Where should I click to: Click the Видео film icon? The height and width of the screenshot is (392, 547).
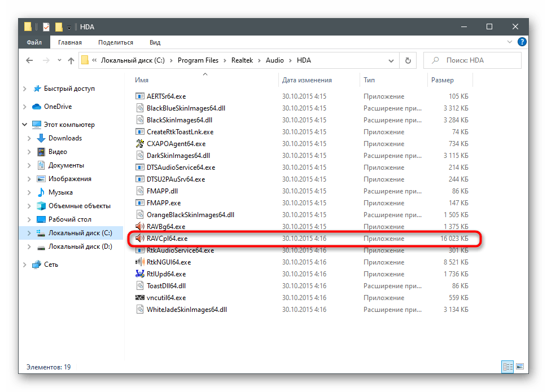pyautogui.click(x=41, y=152)
